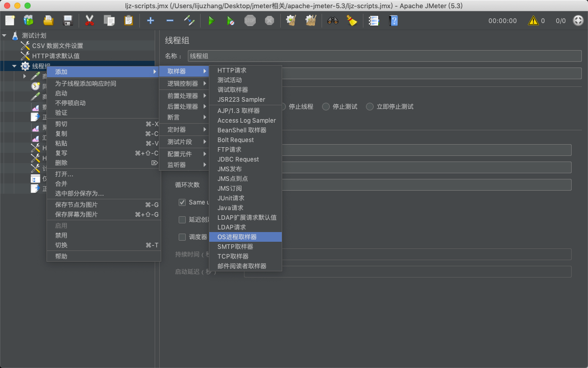Click the Collapse all minus icon
The image size is (588, 368).
click(x=169, y=20)
